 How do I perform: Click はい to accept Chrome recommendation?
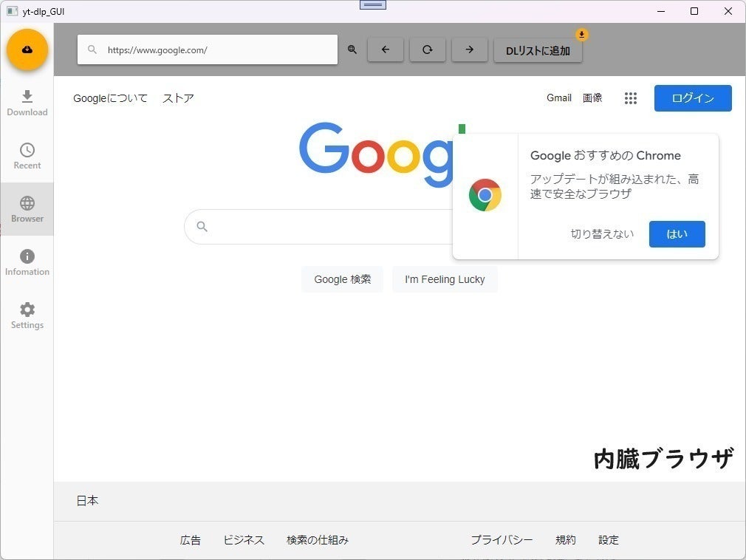point(677,233)
